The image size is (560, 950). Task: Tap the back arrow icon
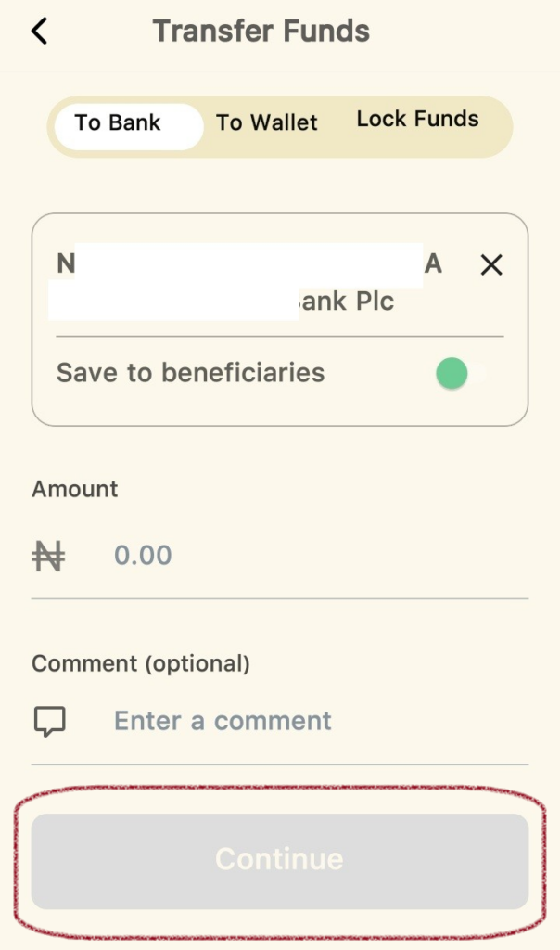click(39, 32)
